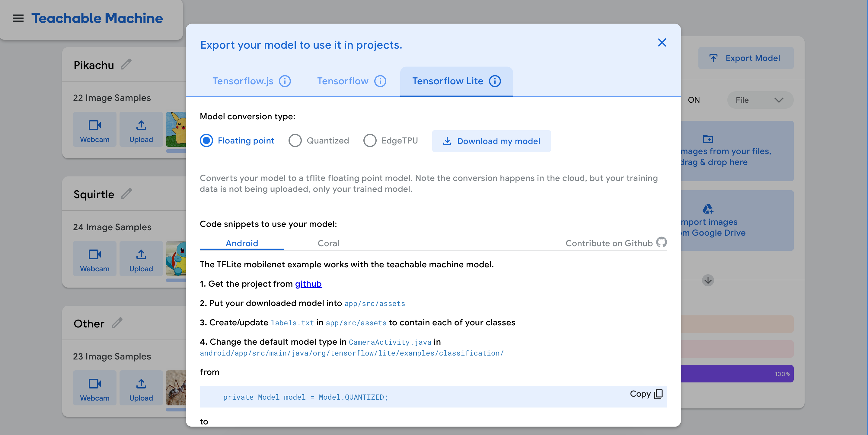Select the Floating point radio button

click(x=206, y=140)
